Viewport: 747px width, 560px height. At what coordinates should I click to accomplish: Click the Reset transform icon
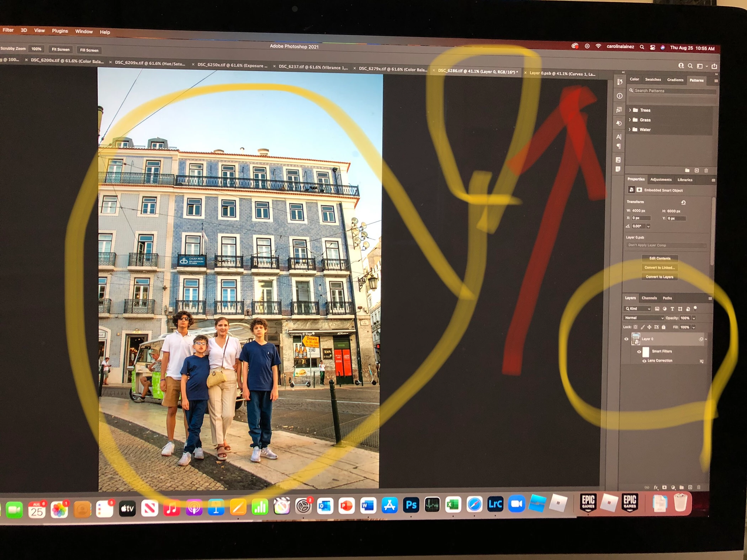(683, 202)
